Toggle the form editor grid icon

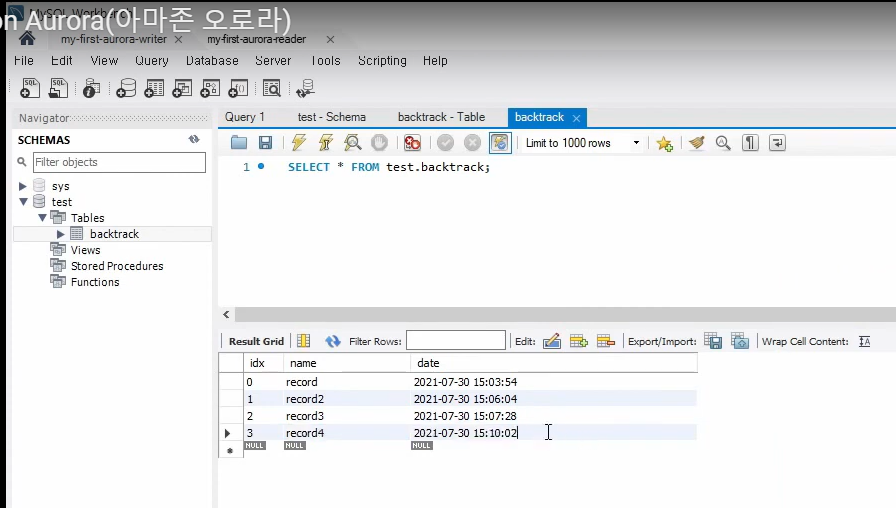click(303, 341)
